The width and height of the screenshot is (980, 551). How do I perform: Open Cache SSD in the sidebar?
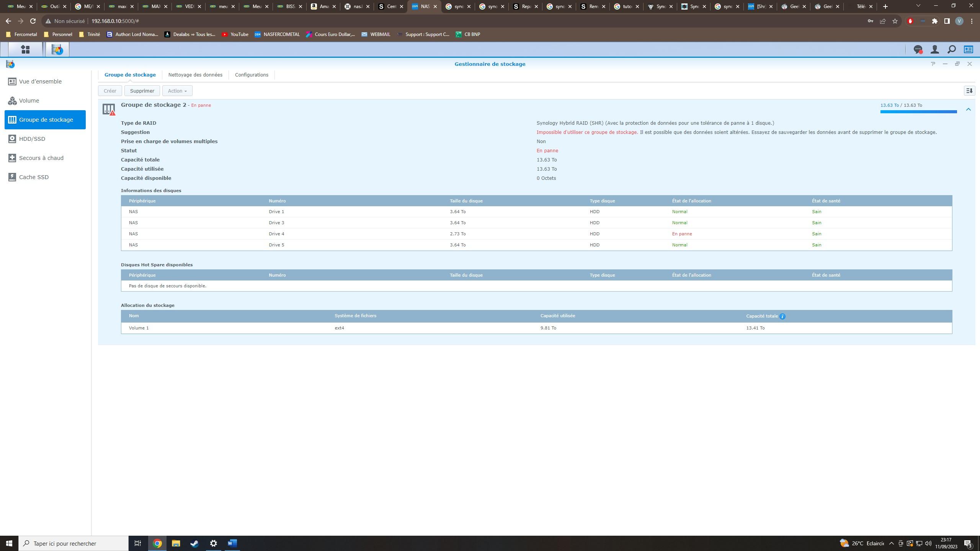(x=34, y=177)
